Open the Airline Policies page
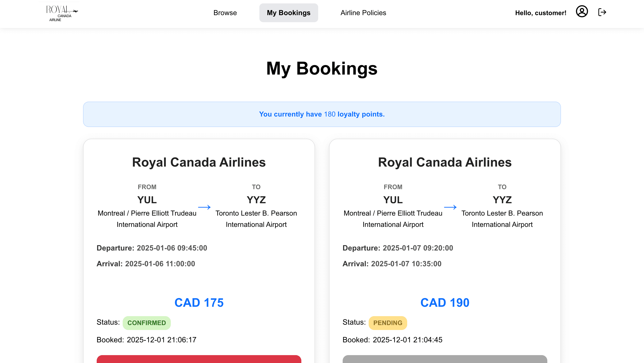Viewport: 644px width, 363px height. click(363, 13)
